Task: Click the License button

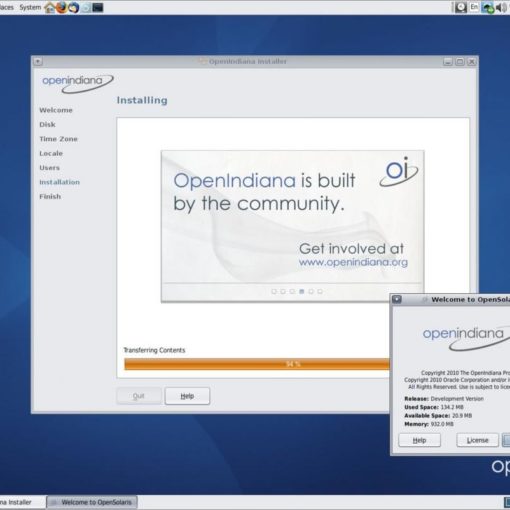Action: [x=477, y=440]
